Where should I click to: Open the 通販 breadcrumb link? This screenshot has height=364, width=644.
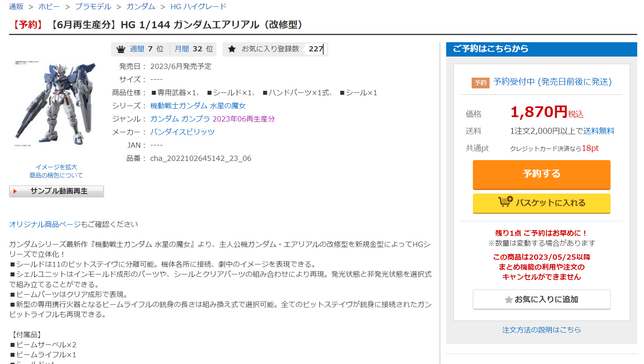coord(16,6)
